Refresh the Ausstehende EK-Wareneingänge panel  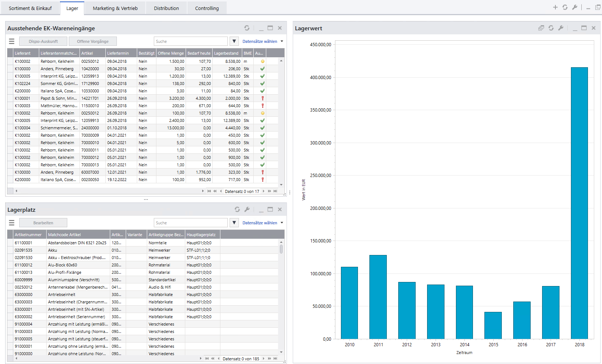247,28
